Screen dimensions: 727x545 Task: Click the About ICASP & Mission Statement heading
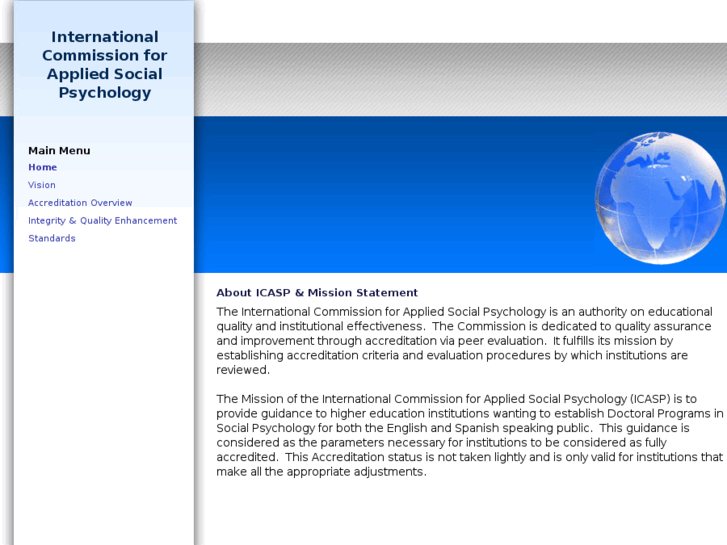click(x=317, y=293)
